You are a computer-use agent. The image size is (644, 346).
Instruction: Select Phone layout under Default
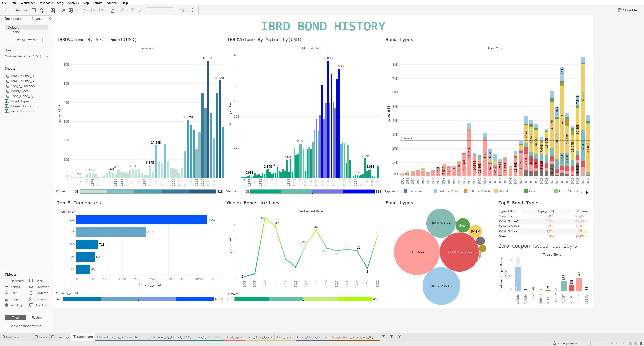pos(15,32)
